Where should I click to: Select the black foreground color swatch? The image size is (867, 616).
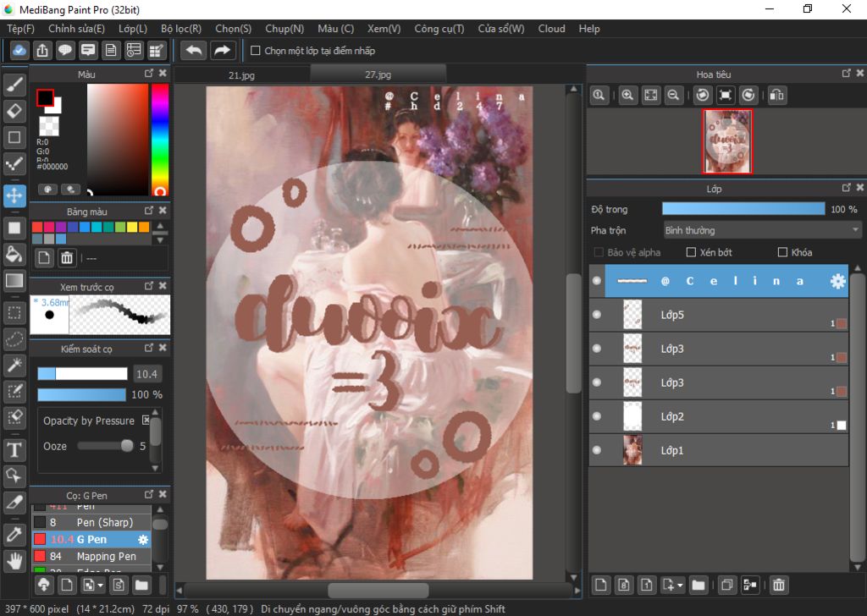(46, 98)
